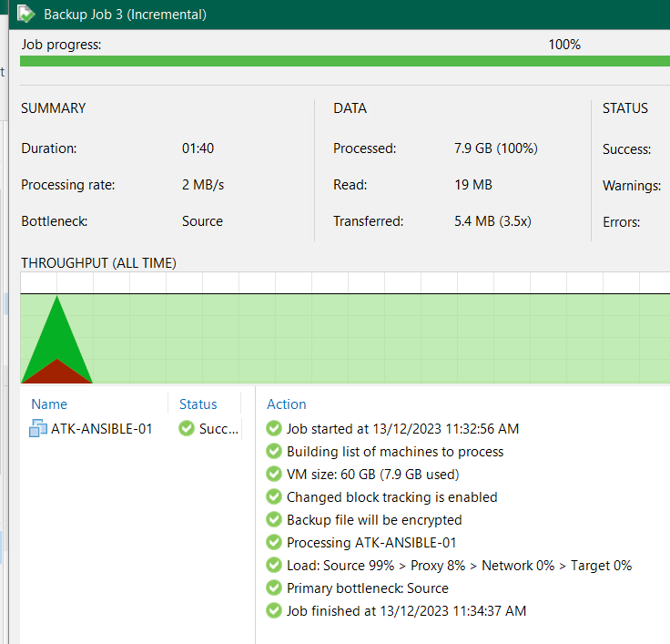Click the check icon next to Job finished

(x=274, y=610)
